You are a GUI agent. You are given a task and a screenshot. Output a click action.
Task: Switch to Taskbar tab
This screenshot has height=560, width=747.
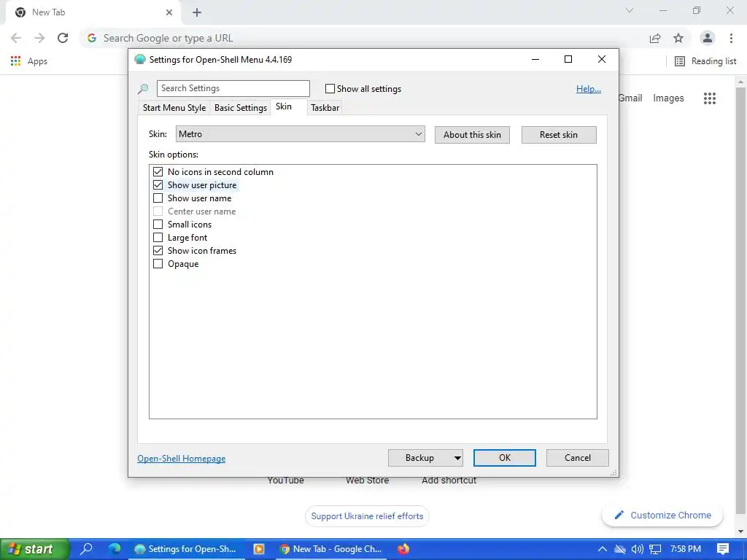[x=325, y=108]
